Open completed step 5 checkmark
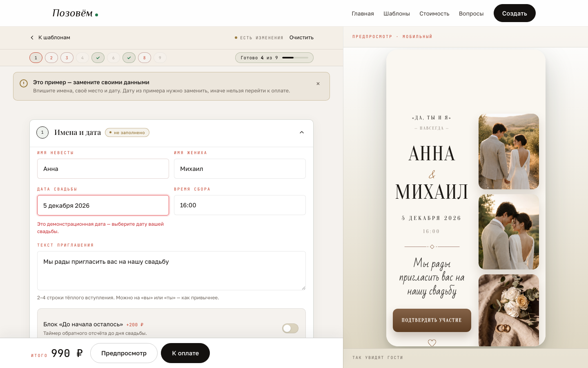Screen dimensions: 588x368 98,58
